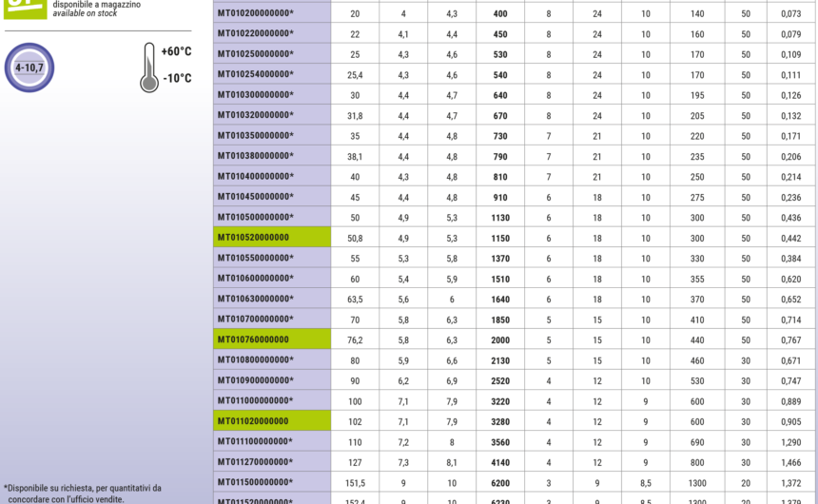Click the product code MT010200000000*
Image resolution: width=818 pixels, height=504 pixels.
point(255,13)
